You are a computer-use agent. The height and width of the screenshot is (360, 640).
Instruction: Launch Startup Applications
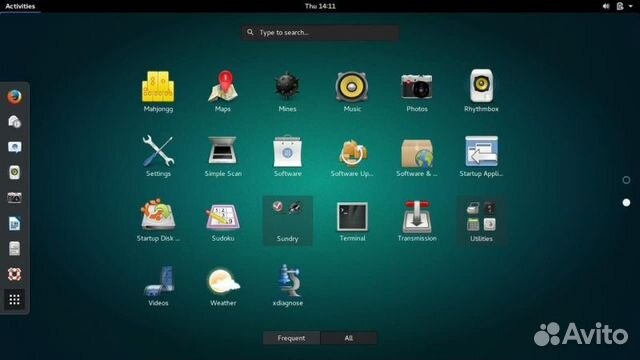point(481,156)
